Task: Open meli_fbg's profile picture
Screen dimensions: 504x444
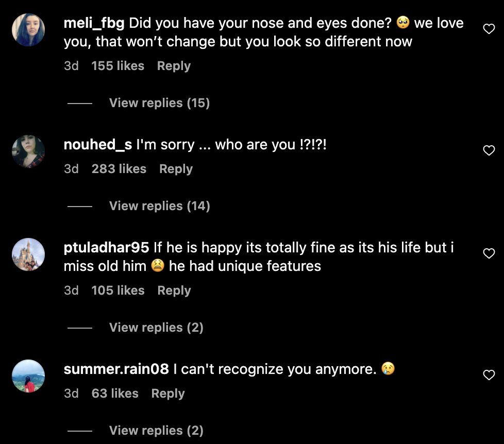Action: 28,30
